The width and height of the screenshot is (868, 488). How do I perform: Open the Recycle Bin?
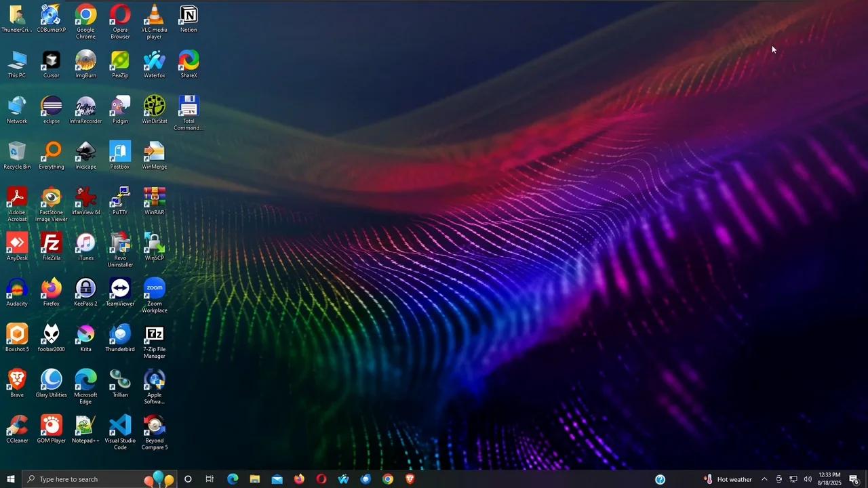17,155
